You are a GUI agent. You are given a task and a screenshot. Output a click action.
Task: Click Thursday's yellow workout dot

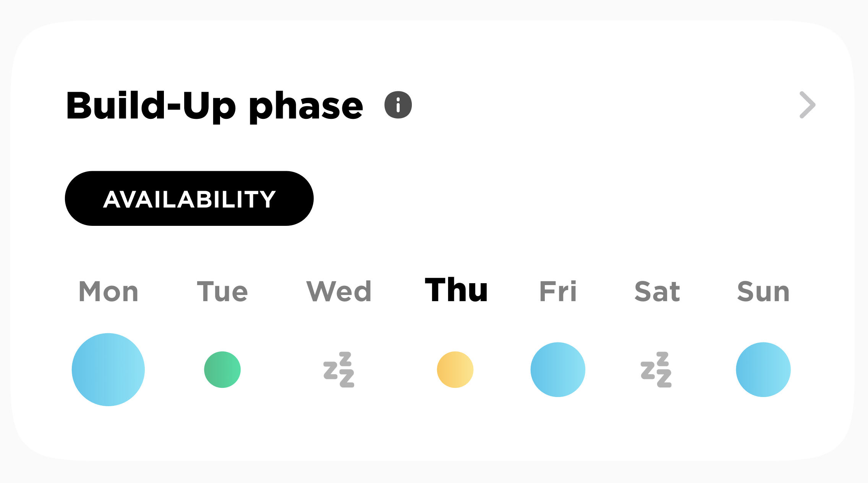coord(455,370)
